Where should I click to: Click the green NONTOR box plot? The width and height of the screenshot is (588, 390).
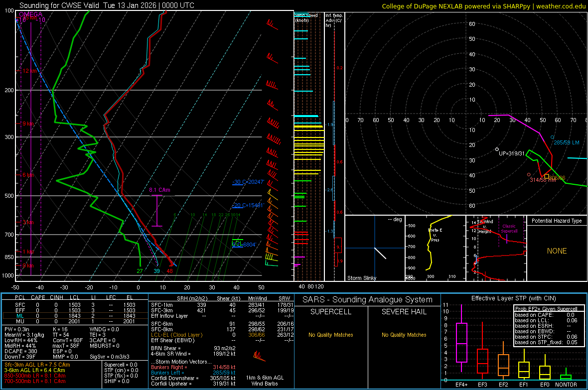(x=566, y=375)
